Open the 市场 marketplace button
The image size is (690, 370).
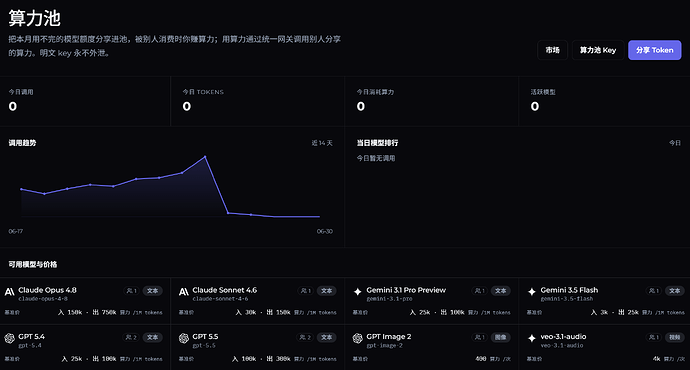tap(552, 50)
